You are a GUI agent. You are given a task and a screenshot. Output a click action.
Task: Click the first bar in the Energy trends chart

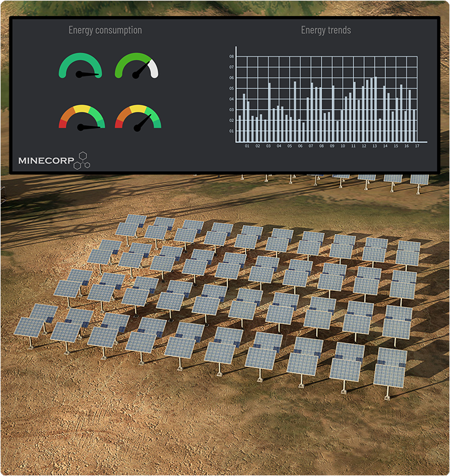(240, 127)
